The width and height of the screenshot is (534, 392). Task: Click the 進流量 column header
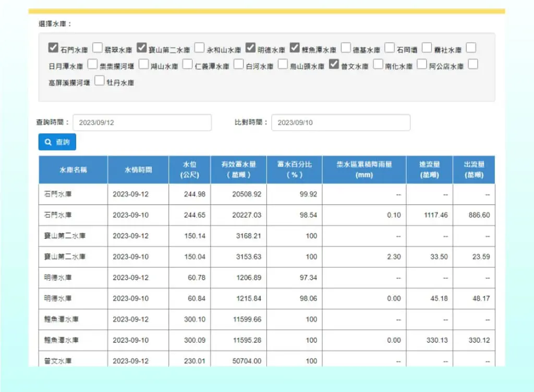click(430, 170)
